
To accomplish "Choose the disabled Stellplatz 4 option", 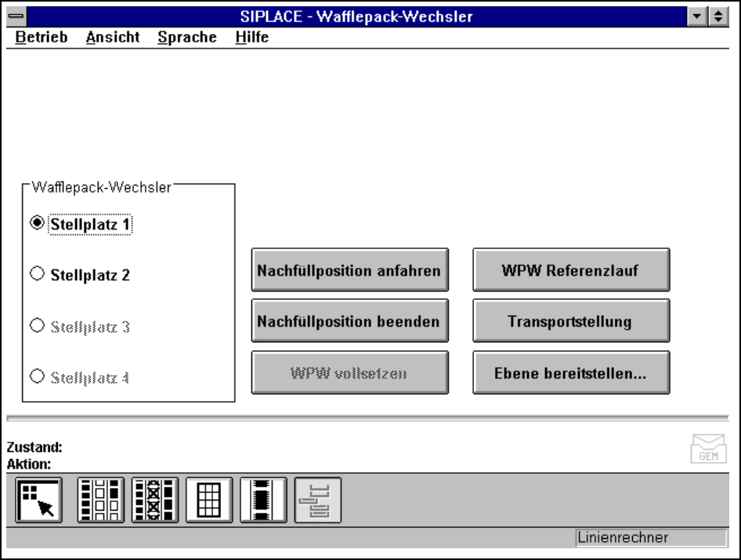I will click(80, 377).
